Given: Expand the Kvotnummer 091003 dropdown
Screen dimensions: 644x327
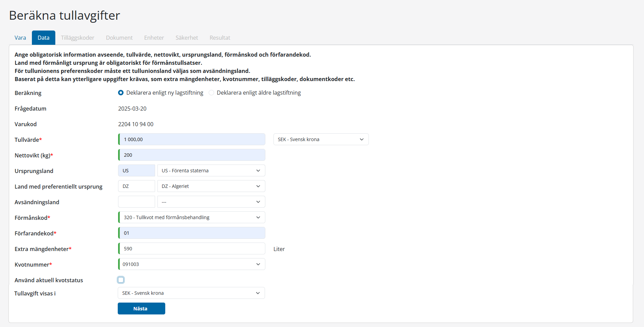Looking at the screenshot, I should point(192,264).
